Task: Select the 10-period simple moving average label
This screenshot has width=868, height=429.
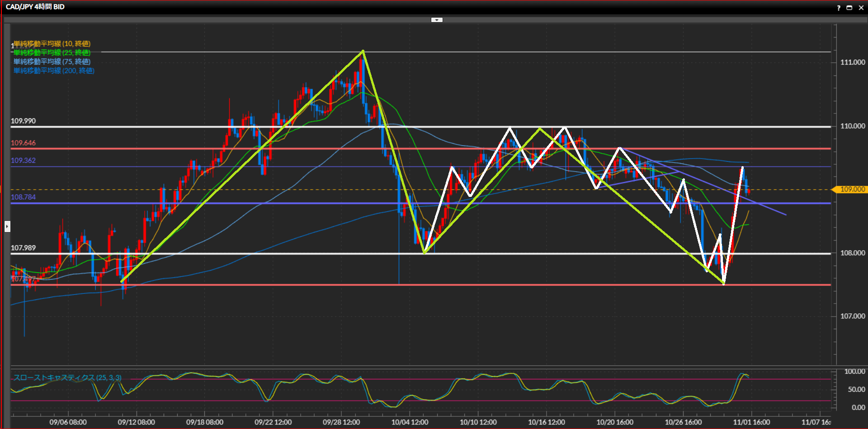Action: tap(52, 44)
